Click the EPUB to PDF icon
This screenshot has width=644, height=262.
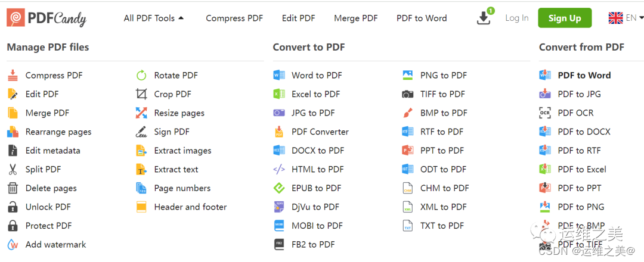tap(279, 189)
